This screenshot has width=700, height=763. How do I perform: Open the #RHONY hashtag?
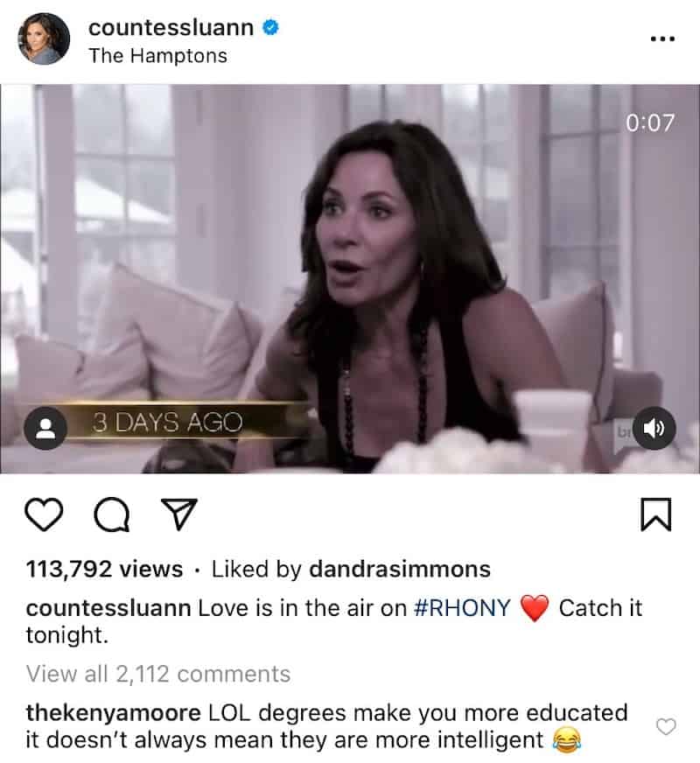[462, 608]
